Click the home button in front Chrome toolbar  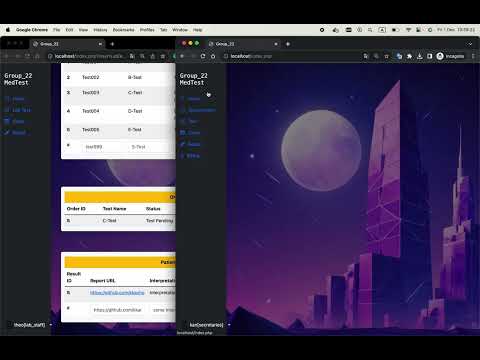pyautogui.click(x=213, y=56)
